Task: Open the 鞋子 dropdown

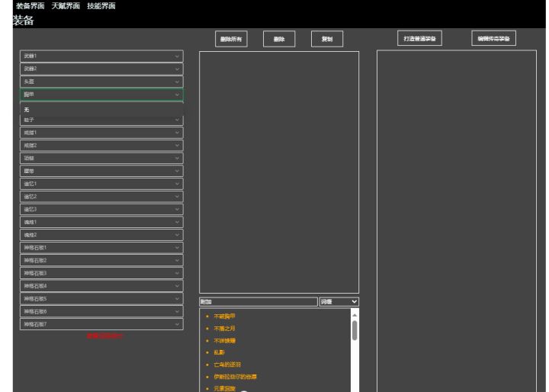Action: point(101,120)
